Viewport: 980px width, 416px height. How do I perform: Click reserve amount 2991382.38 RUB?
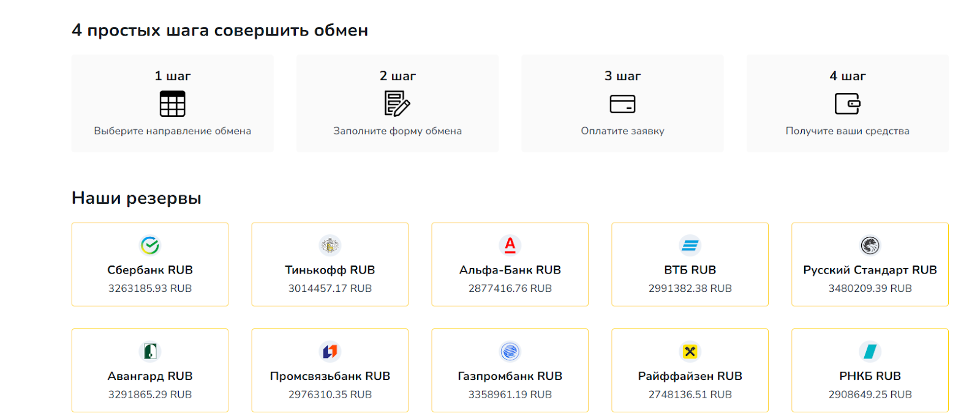(x=690, y=288)
